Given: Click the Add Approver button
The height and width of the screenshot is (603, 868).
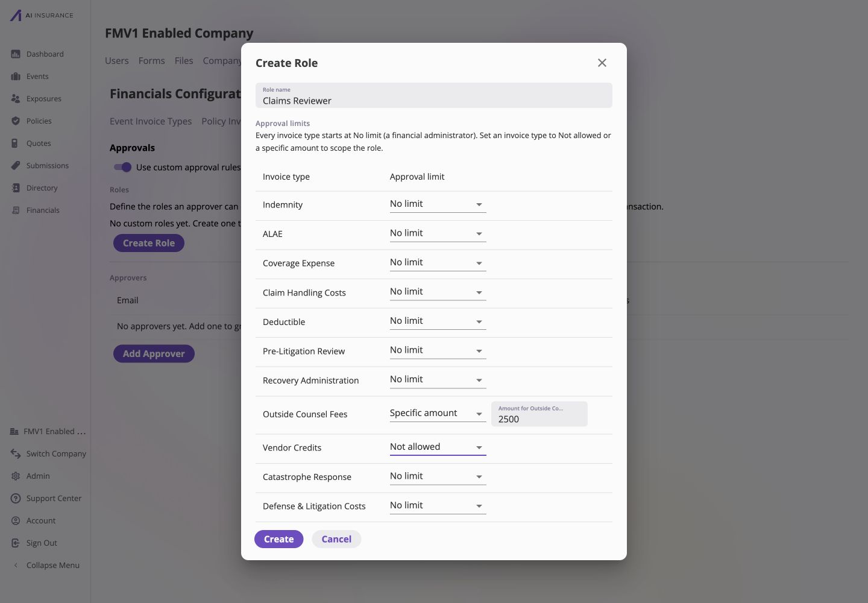Looking at the screenshot, I should (154, 353).
